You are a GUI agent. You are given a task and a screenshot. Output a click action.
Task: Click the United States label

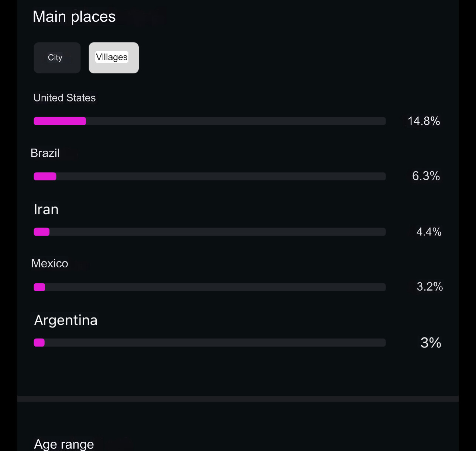65,98
